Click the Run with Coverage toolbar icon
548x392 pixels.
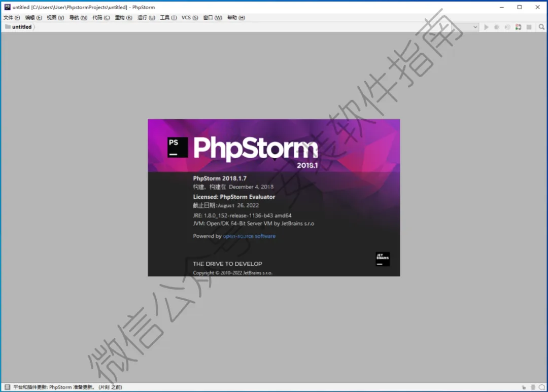(507, 27)
